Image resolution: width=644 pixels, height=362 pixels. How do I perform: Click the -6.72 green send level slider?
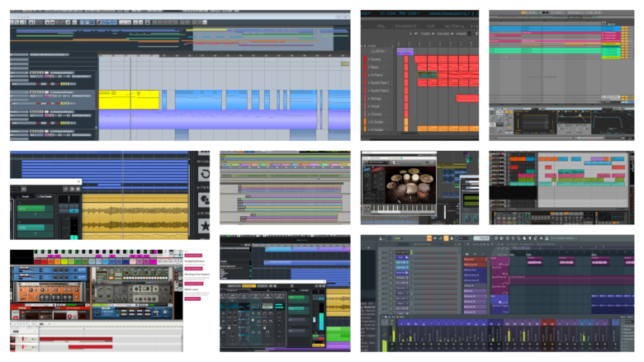[36, 209]
